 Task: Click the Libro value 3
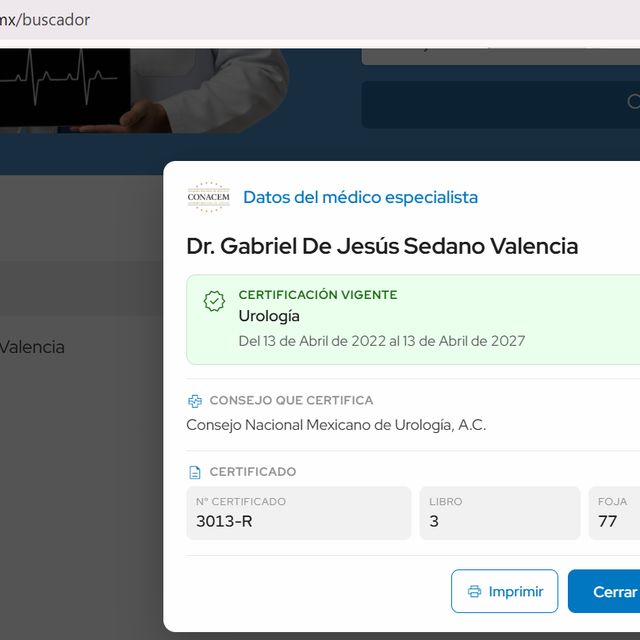pos(434,521)
